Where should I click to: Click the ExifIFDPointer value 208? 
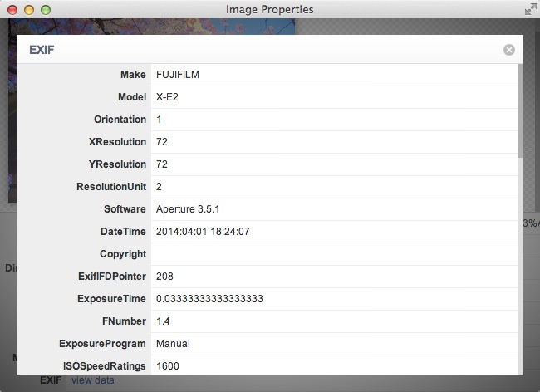[x=164, y=277]
